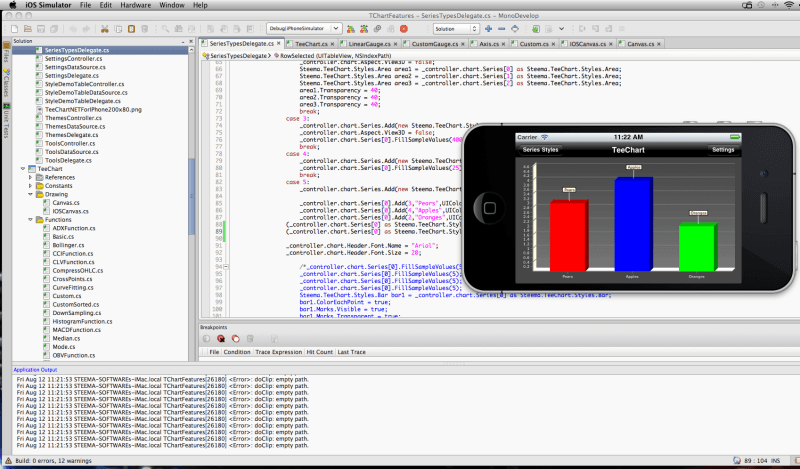The height and width of the screenshot is (469, 800).
Task: Open the Debug|iPhoneSimulator configuration dropdown
Action: pyautogui.click(x=304, y=29)
